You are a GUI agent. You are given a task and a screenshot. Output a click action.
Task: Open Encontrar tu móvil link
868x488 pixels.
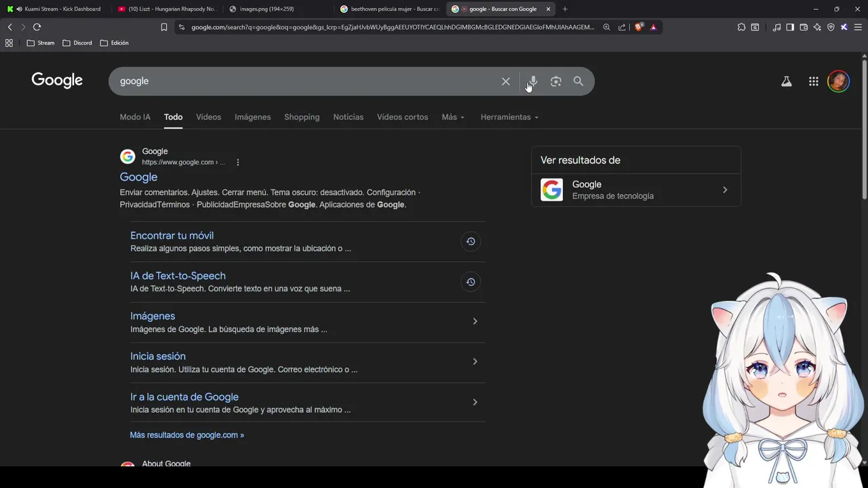click(x=172, y=236)
